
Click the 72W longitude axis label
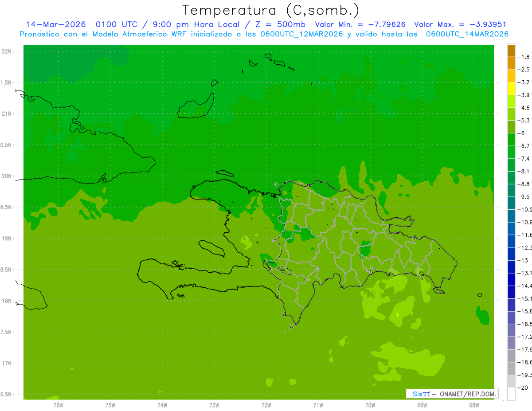point(266,405)
